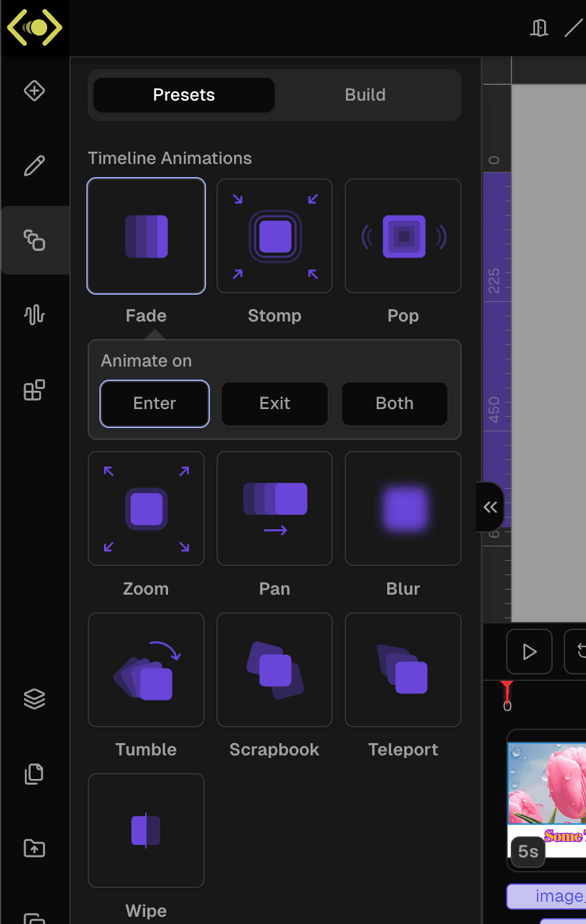Screen dimensions: 586x924
Task: Click the add-new diamond plus icon
Action: click(x=34, y=91)
